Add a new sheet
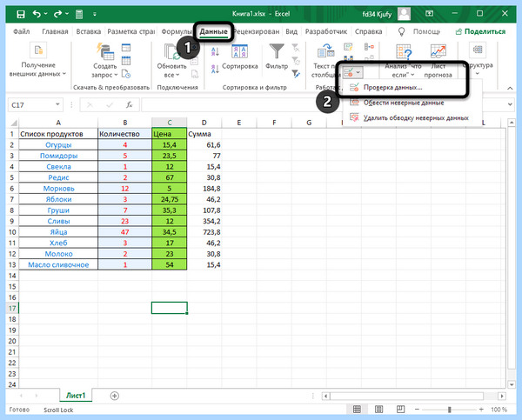522x420 pixels. (115, 396)
